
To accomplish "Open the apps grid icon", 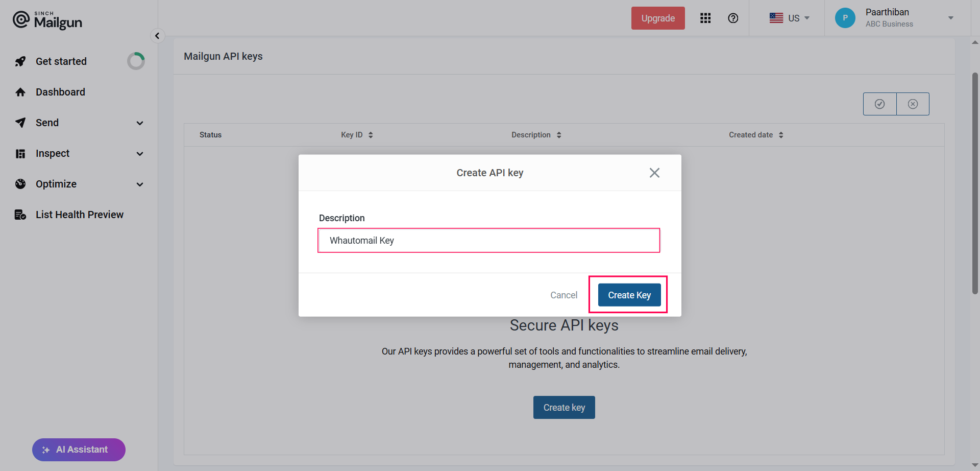I will pos(705,18).
